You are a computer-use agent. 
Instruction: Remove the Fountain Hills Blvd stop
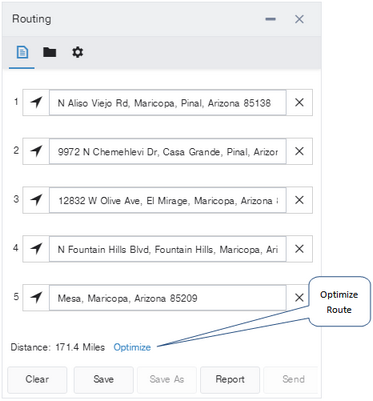(299, 249)
